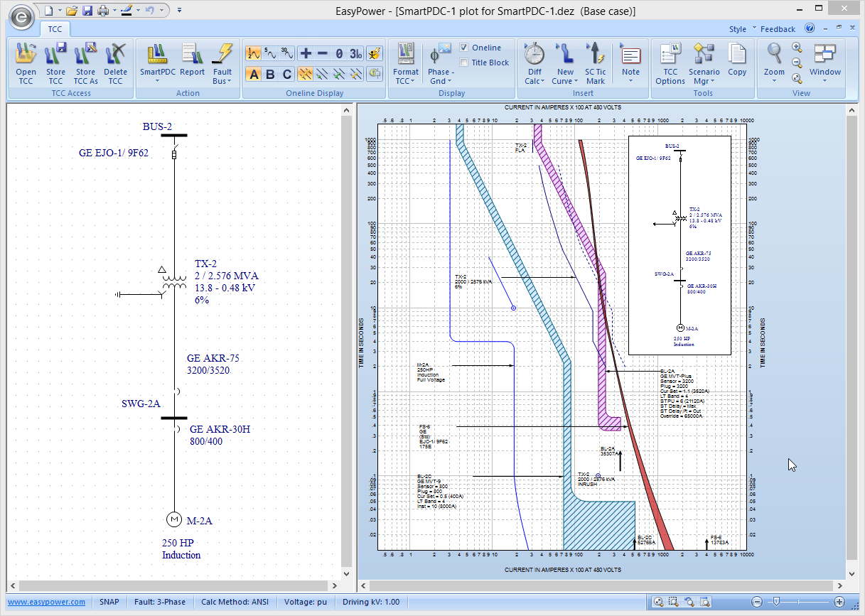Open the www.easypower.com link
The width and height of the screenshot is (865, 616).
pyautogui.click(x=47, y=602)
